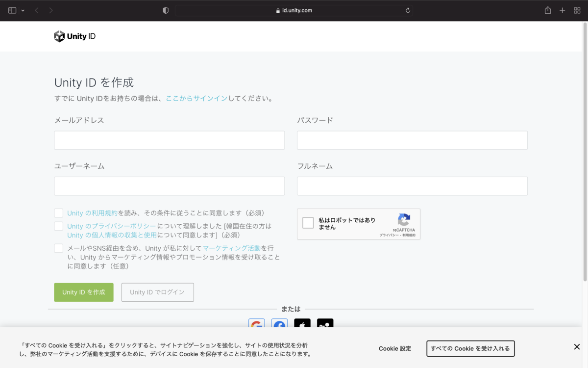The height and width of the screenshot is (368, 588).
Task: Open a new tab with the plus icon
Action: coord(562,10)
